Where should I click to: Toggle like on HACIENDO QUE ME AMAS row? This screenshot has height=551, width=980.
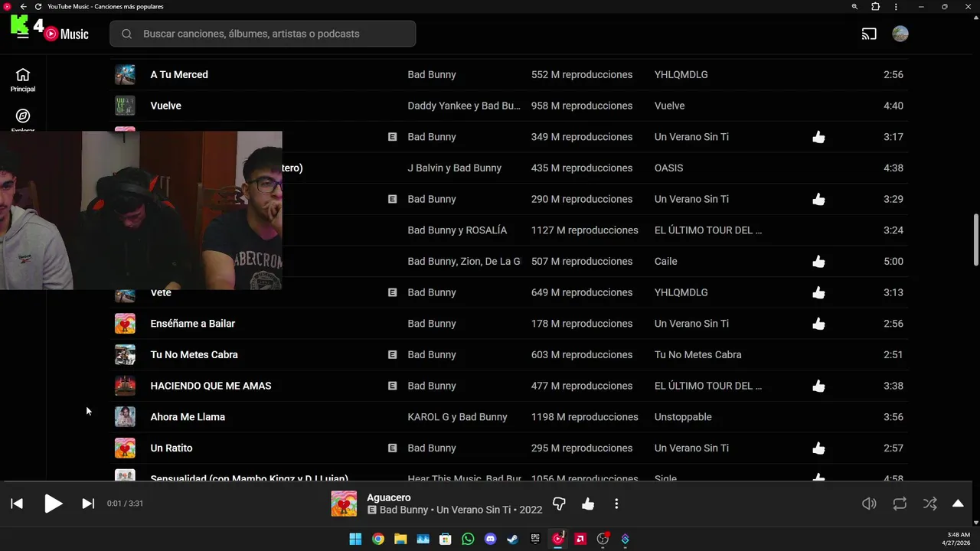point(818,386)
